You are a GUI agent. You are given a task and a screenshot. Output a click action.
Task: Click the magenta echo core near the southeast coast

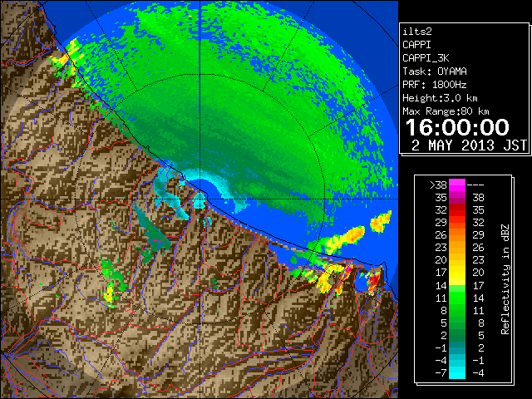(x=348, y=270)
